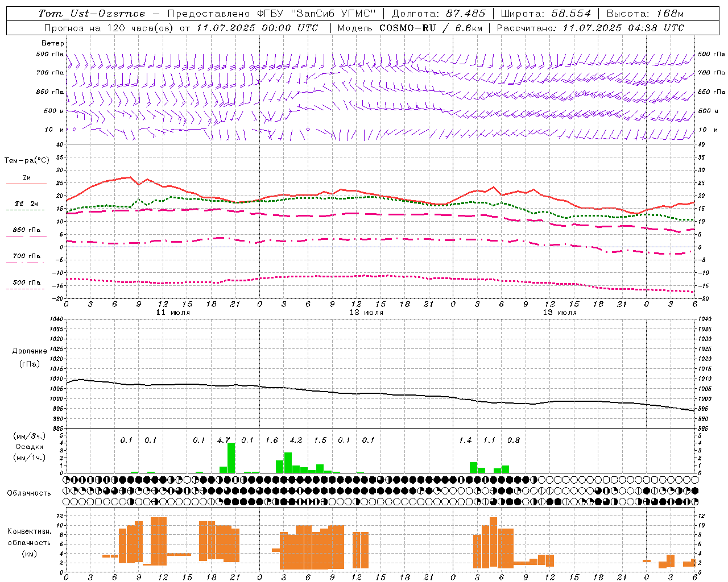
Task: Click the Осадки precipitation label
Action: pyautogui.click(x=30, y=447)
